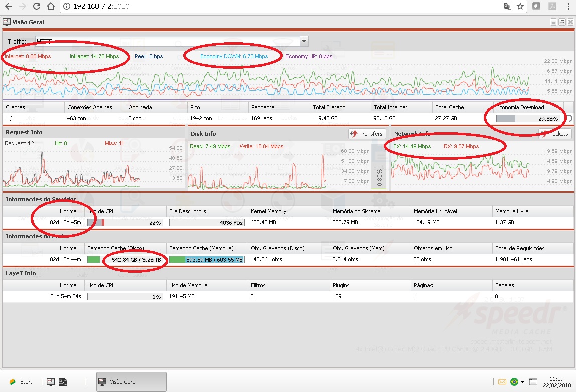Open the network Packets view
The width and height of the screenshot is (576, 392).
click(555, 134)
